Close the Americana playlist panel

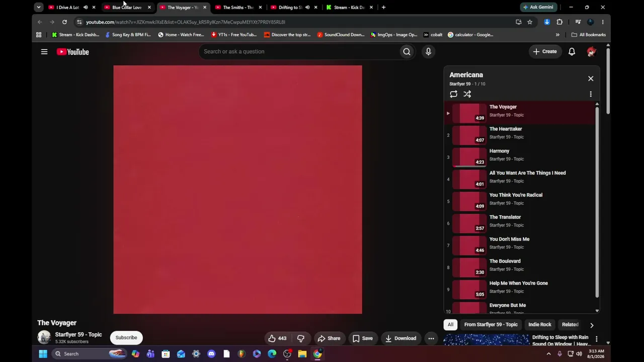[x=591, y=78]
